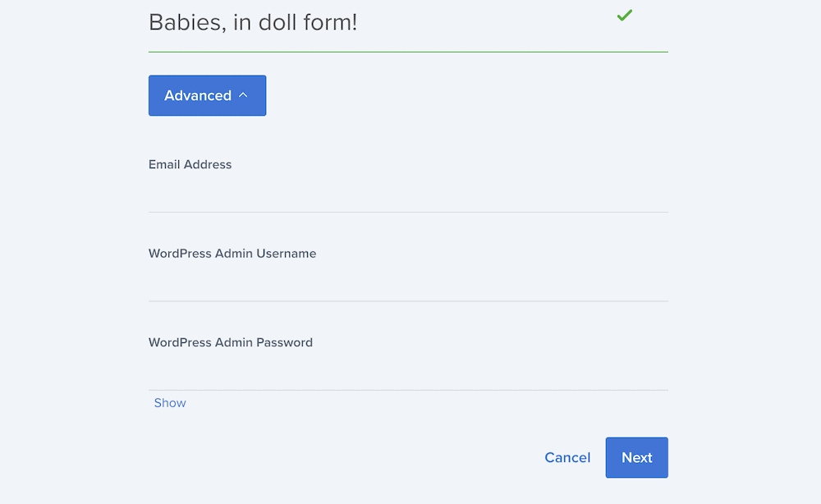Viewport: 821px width, 504px height.
Task: Click the dotted underline of the Password field
Action: (x=408, y=390)
